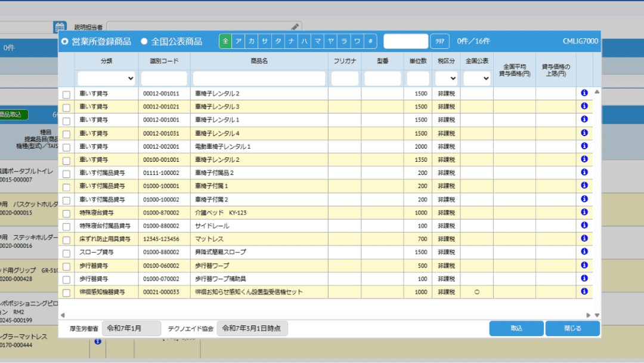This screenshot has width=644, height=363.
Task: Filter products by ラ kana tab
Action: tap(344, 41)
